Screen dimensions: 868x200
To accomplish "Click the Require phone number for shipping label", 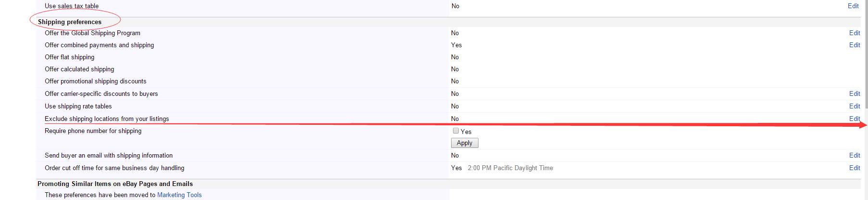I will tap(93, 131).
